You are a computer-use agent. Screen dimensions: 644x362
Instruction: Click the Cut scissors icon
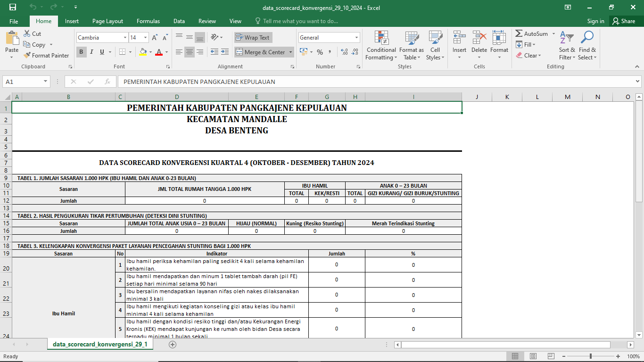pos(27,34)
